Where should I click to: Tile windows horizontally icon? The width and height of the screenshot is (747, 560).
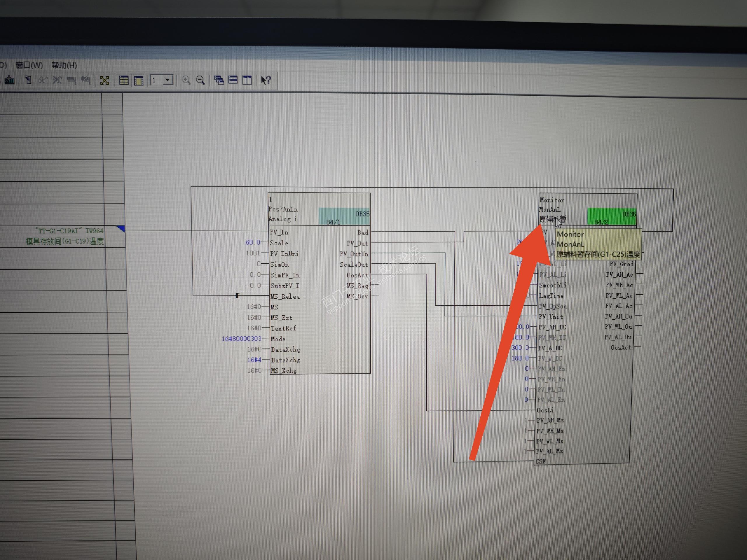[x=233, y=80]
